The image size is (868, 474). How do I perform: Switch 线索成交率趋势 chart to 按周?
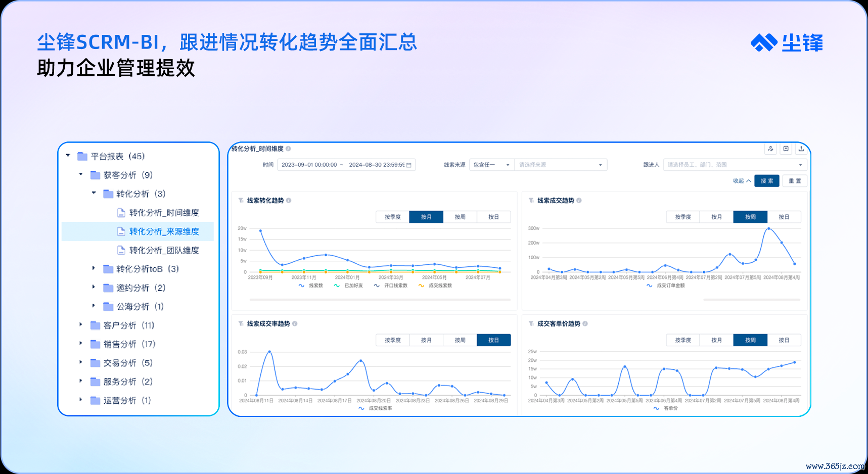coord(460,340)
